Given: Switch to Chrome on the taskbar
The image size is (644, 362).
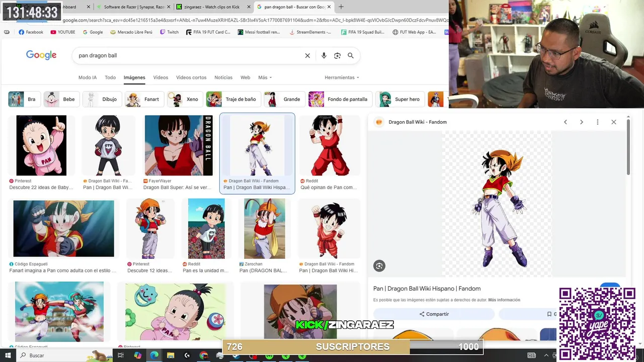Looking at the screenshot, I should [204, 355].
